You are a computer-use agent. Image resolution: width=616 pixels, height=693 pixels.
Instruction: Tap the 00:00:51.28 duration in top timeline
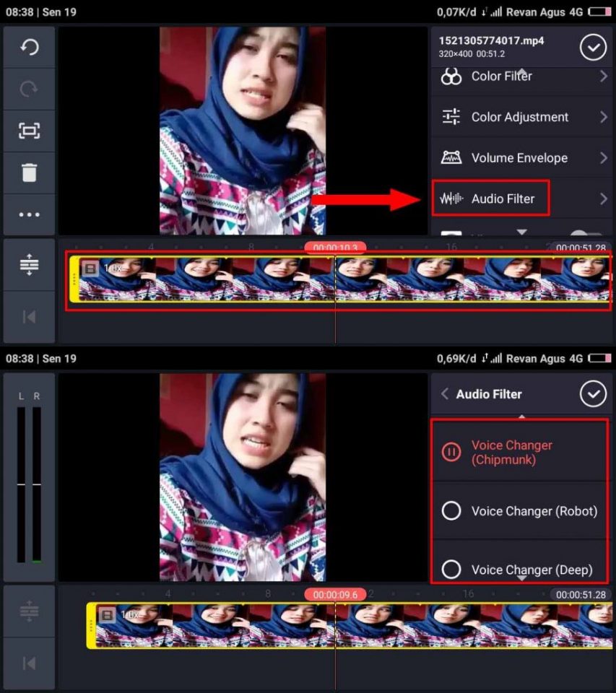(581, 248)
